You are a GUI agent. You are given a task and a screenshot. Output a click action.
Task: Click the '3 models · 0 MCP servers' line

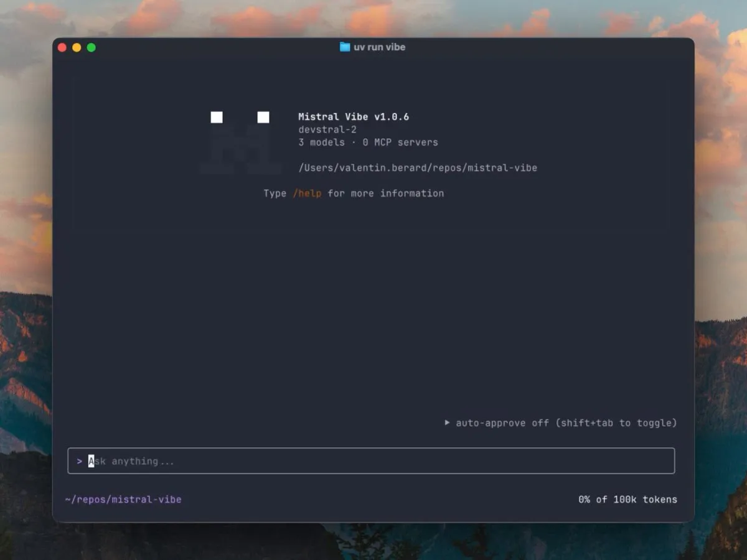pos(368,142)
